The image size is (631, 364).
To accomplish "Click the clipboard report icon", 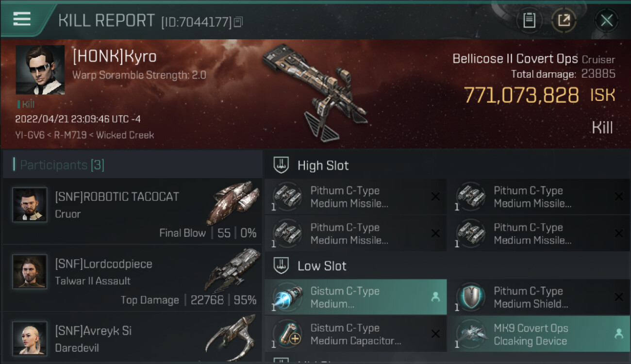I will 529,20.
